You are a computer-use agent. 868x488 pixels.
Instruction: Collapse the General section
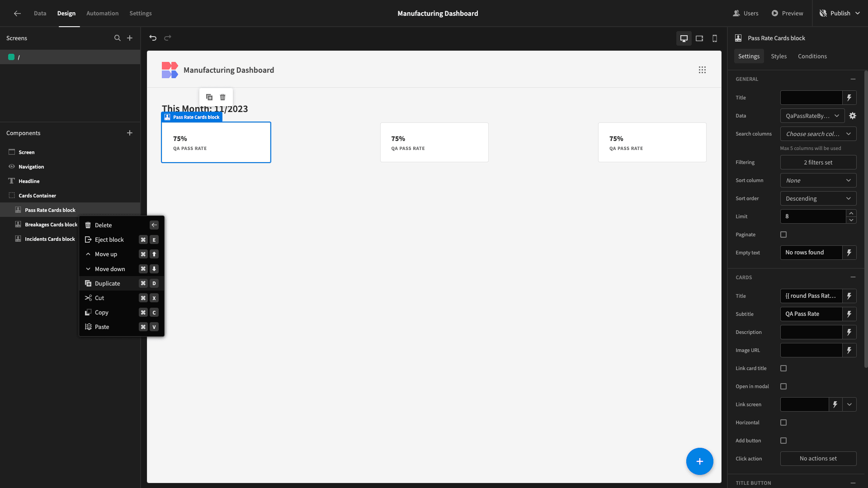pyautogui.click(x=853, y=79)
